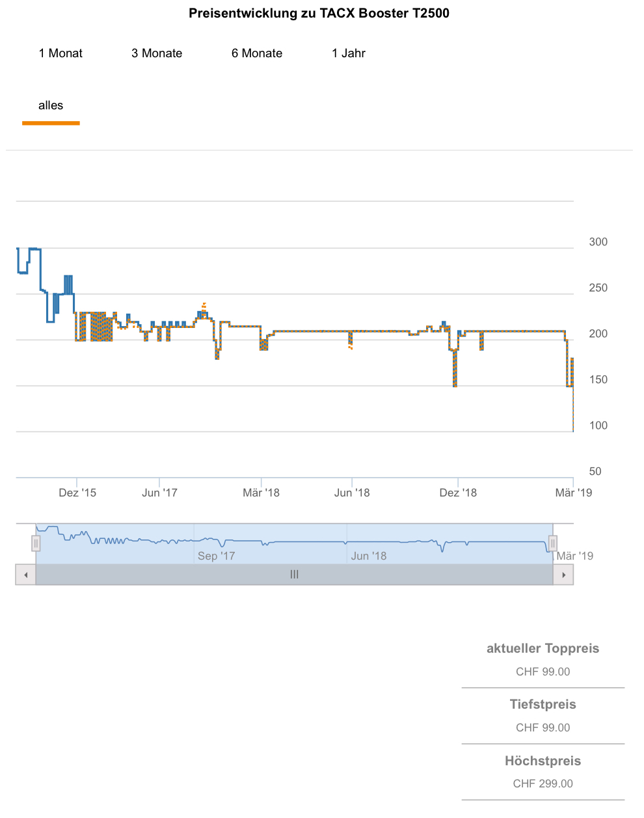Screen dimensions: 644x818
Task: Click the aktueller Toppreis value CHF 99.00
Action: 543,672
